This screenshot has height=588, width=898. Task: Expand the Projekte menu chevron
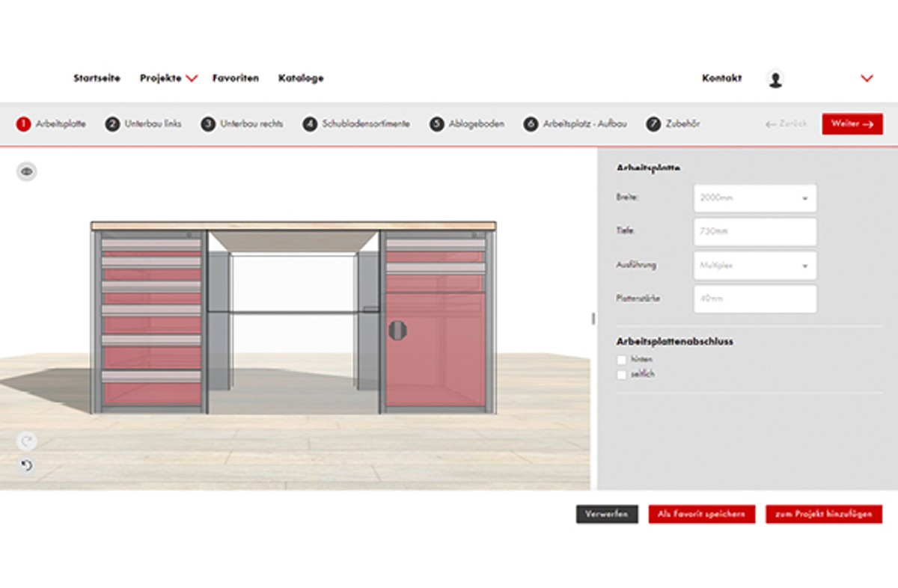click(x=192, y=79)
